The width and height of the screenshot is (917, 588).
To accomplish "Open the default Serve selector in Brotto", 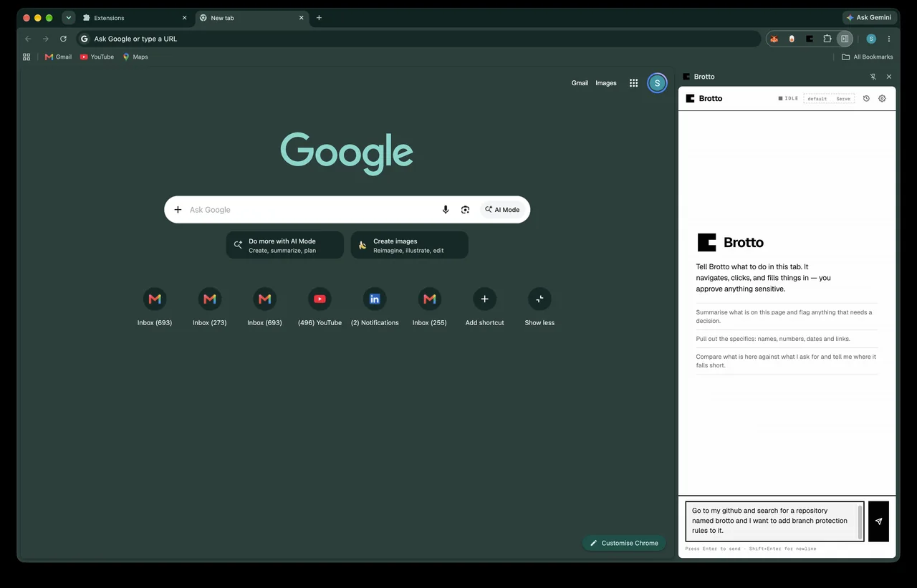I will (x=829, y=99).
